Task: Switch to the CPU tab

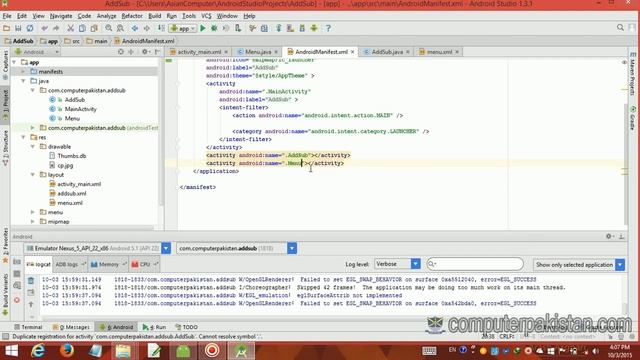Action: pyautogui.click(x=145, y=264)
